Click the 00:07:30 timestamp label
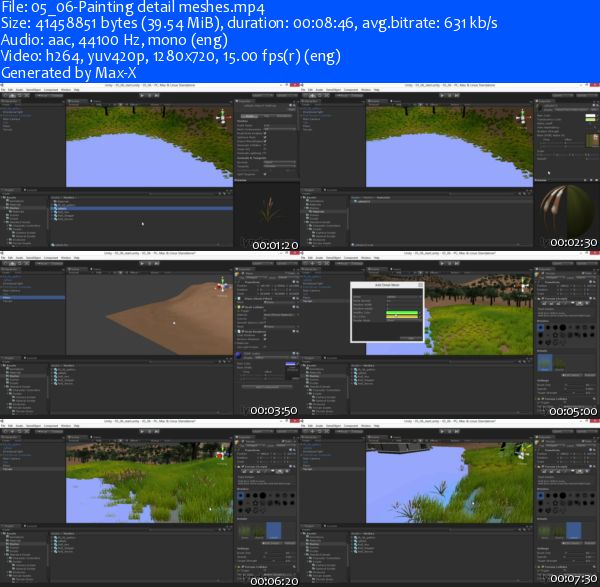 coord(573,578)
